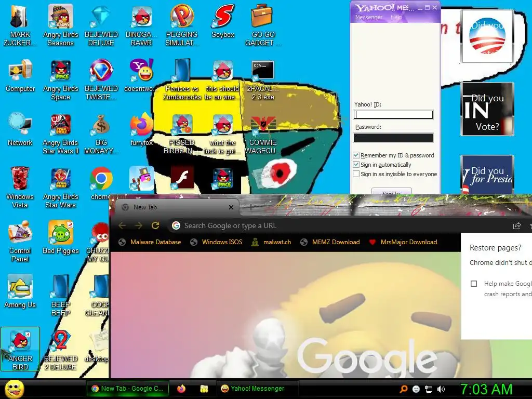Click Chrome reload page button
Image resolution: width=532 pixels, height=399 pixels.
click(155, 225)
